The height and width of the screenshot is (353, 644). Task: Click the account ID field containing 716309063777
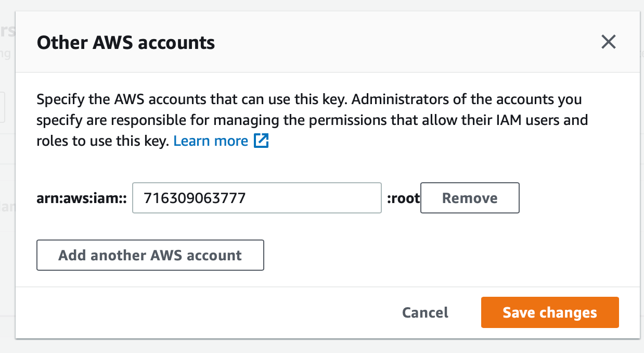point(257,198)
